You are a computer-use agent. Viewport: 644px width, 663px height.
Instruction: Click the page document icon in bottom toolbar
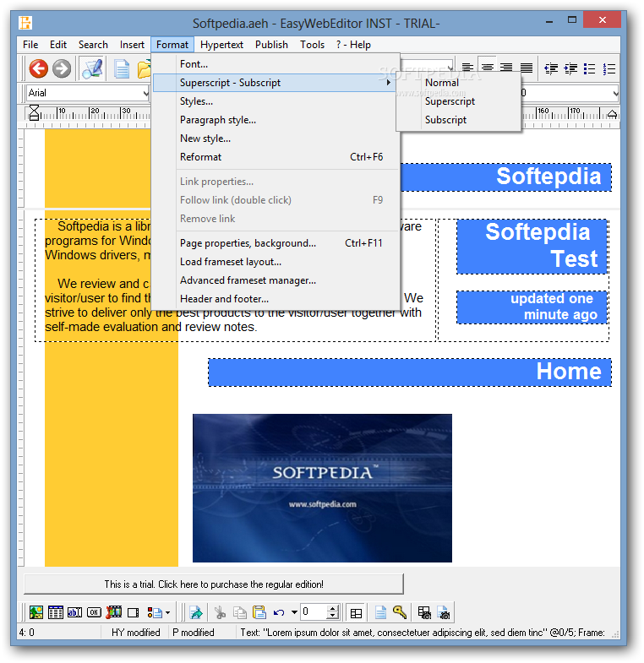380,611
